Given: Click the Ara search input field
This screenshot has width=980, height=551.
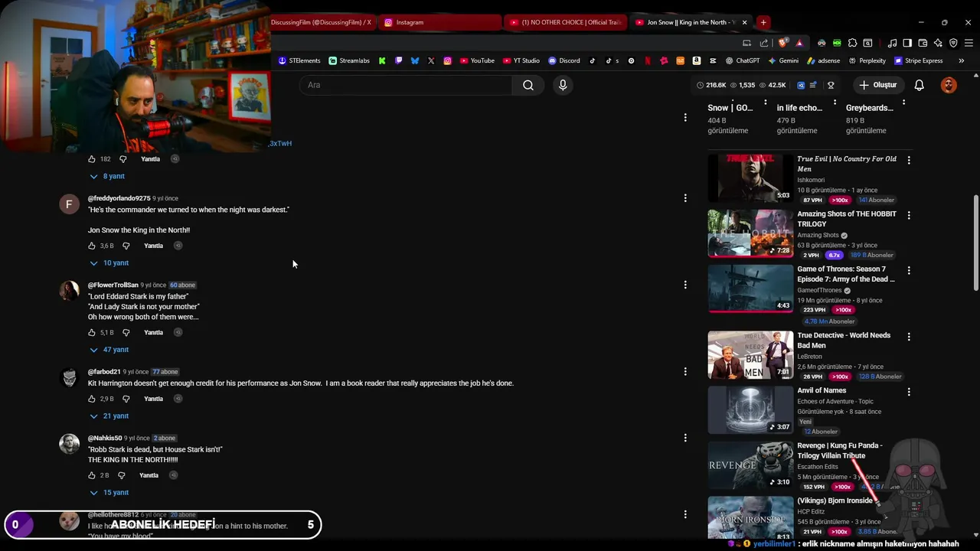Looking at the screenshot, I should click(406, 85).
